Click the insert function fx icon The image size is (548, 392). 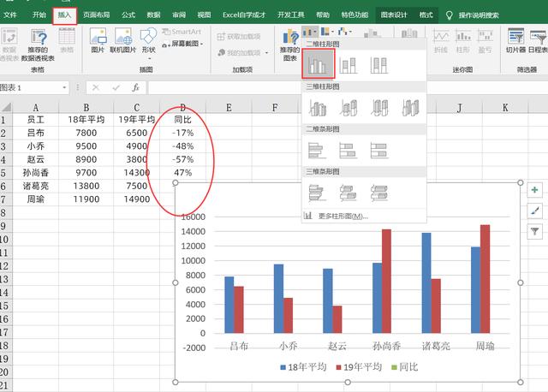[x=135, y=87]
